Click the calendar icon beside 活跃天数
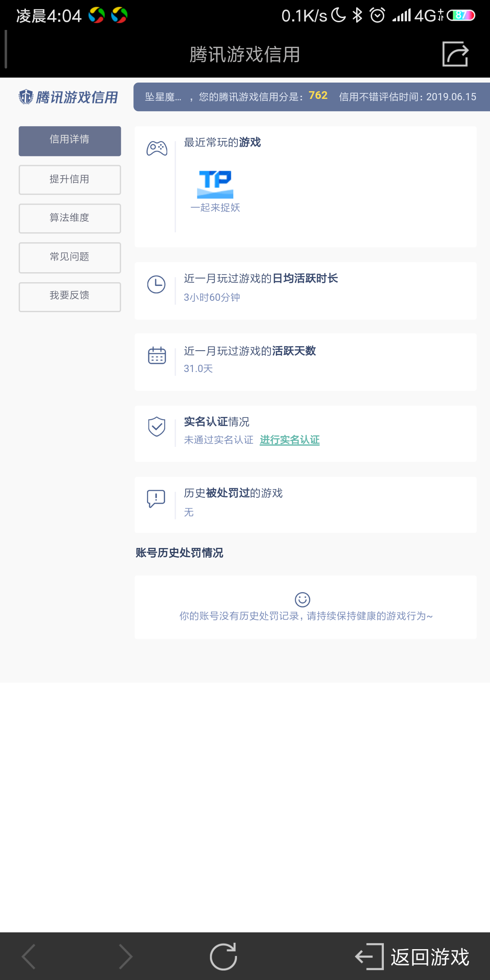 click(x=157, y=355)
